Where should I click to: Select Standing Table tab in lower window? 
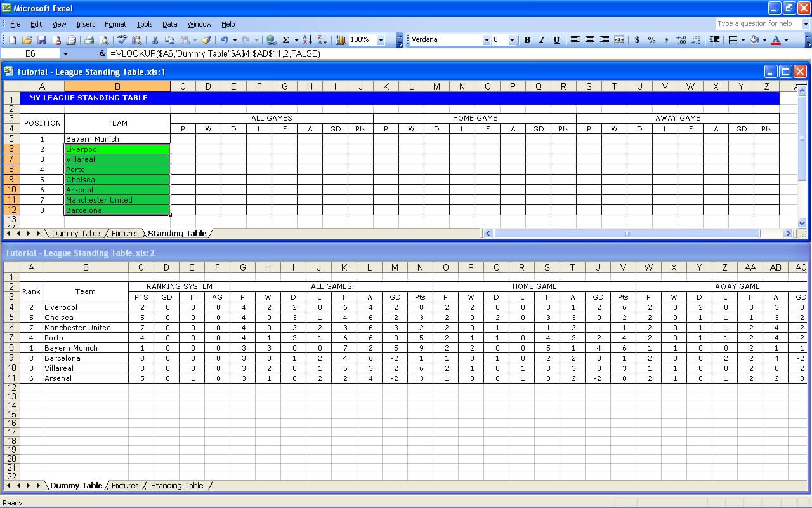[x=177, y=486]
